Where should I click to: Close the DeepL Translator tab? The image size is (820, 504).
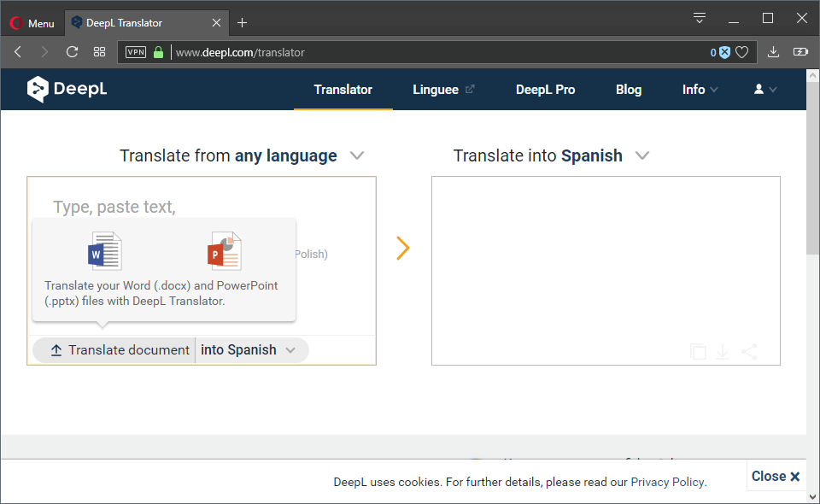point(216,23)
